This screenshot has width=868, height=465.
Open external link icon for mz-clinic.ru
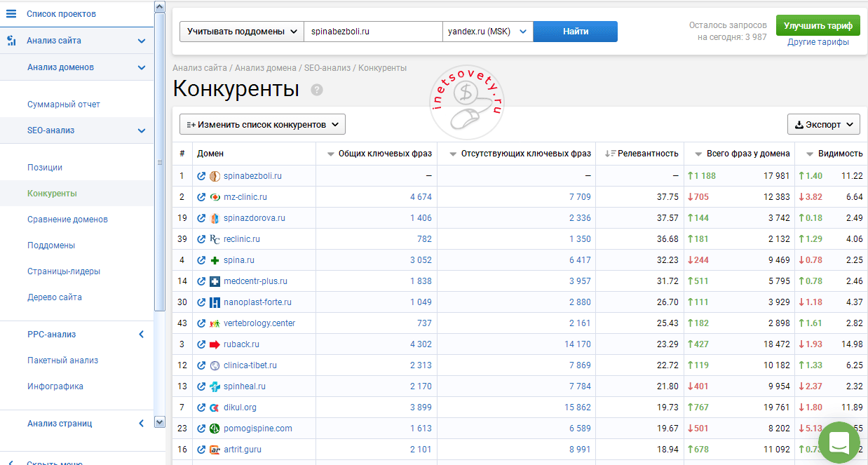201,197
